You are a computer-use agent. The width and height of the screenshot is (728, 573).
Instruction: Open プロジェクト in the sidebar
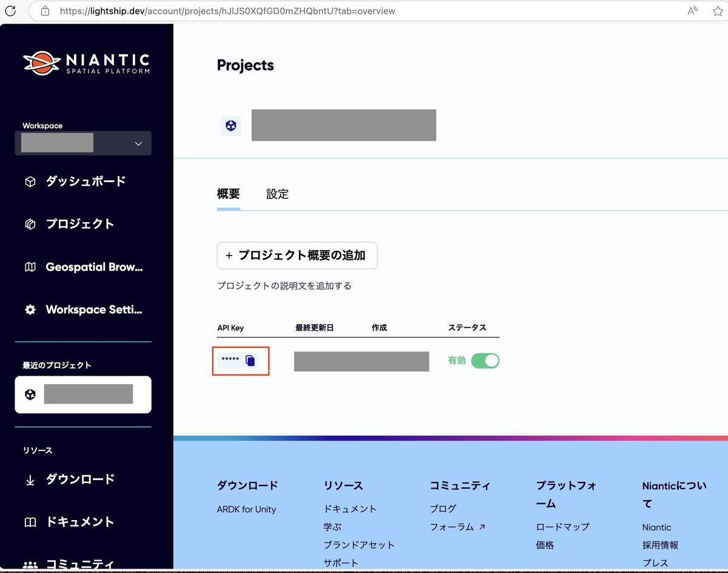click(x=79, y=224)
